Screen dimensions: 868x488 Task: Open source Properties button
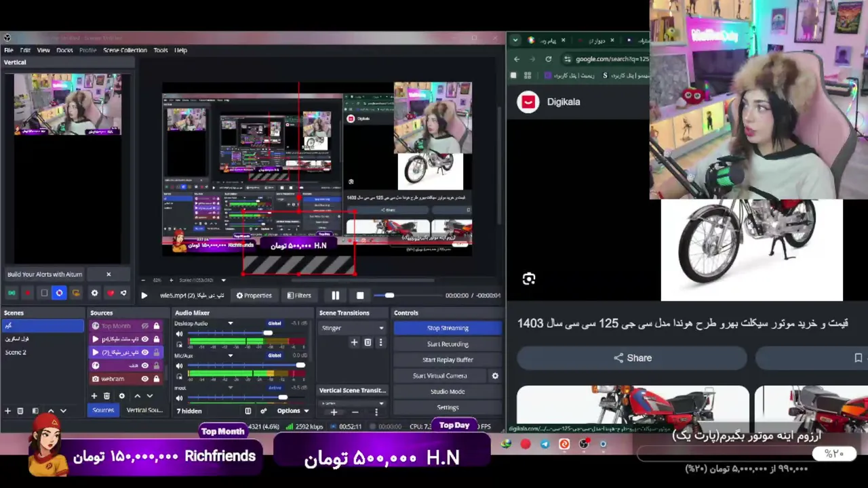coord(254,296)
